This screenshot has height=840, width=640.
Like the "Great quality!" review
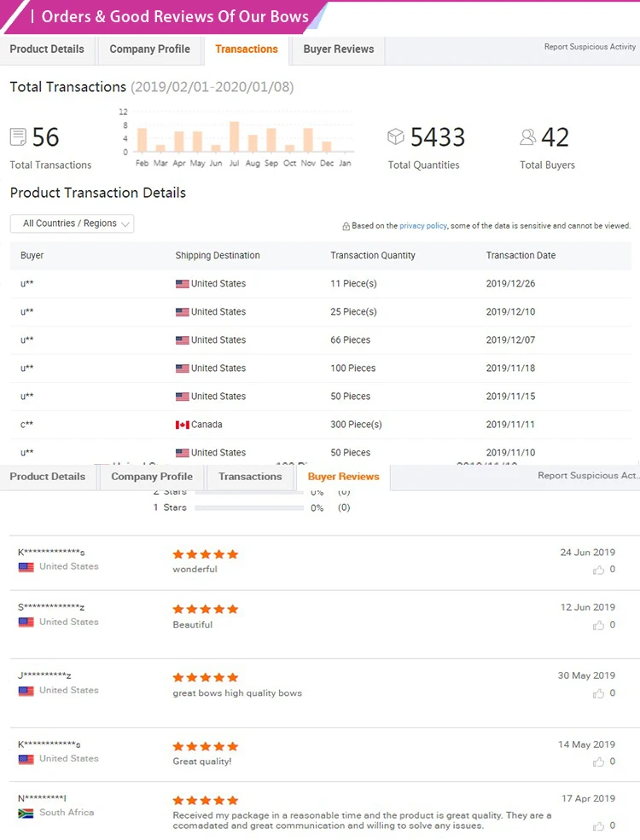[599, 762]
